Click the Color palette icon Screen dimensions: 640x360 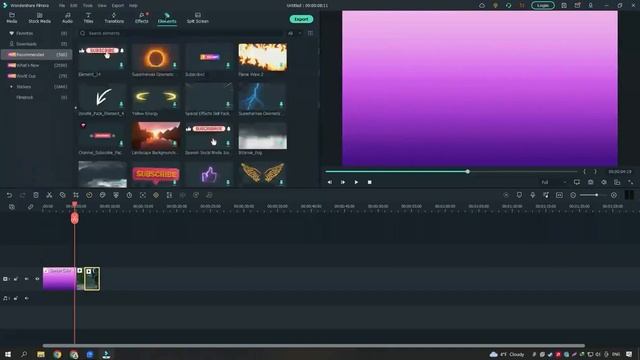(x=102, y=195)
